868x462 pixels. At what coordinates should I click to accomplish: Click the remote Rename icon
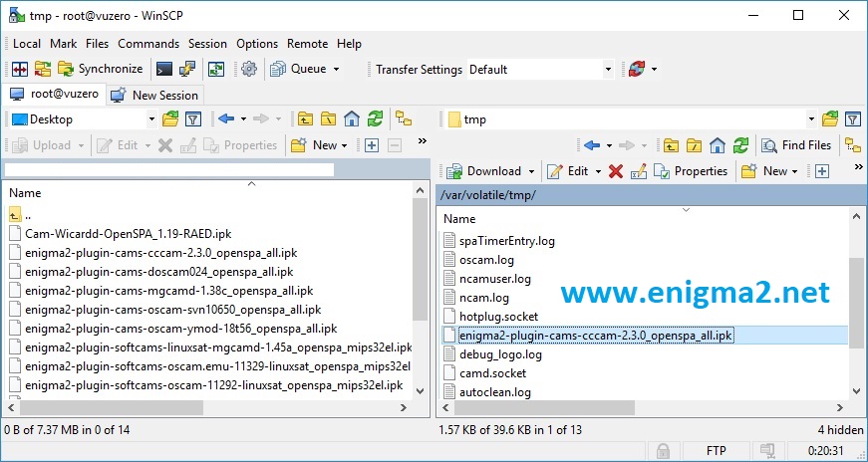(x=638, y=171)
